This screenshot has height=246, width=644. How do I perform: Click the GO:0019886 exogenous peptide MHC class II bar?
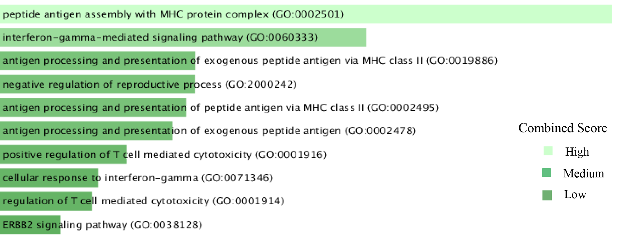click(98, 61)
